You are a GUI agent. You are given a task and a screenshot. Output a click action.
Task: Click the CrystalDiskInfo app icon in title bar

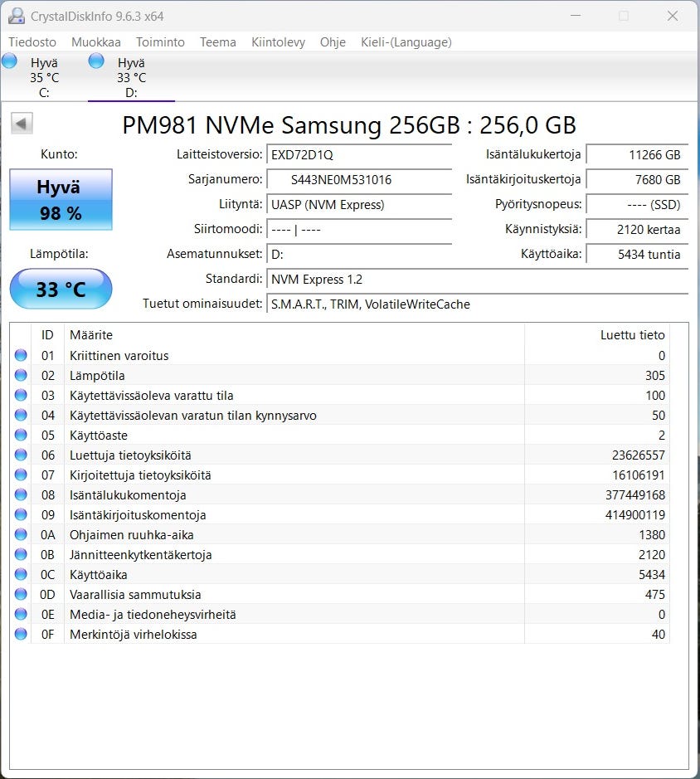click(x=17, y=16)
